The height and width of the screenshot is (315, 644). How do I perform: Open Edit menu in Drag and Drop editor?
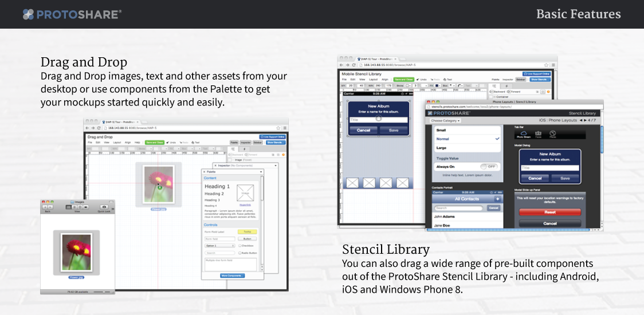click(x=98, y=143)
